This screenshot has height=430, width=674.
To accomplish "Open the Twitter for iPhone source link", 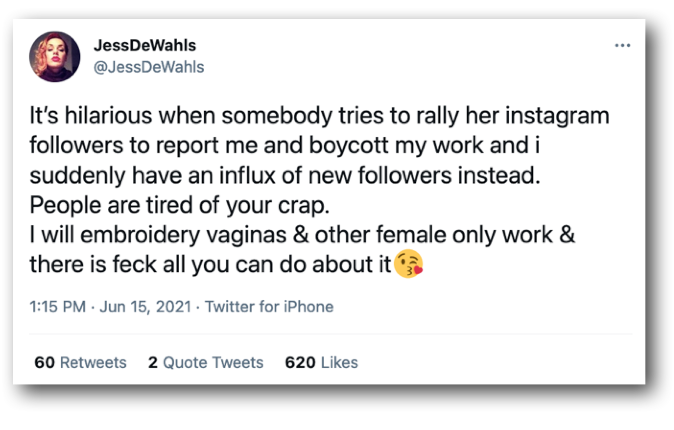I will click(268, 307).
